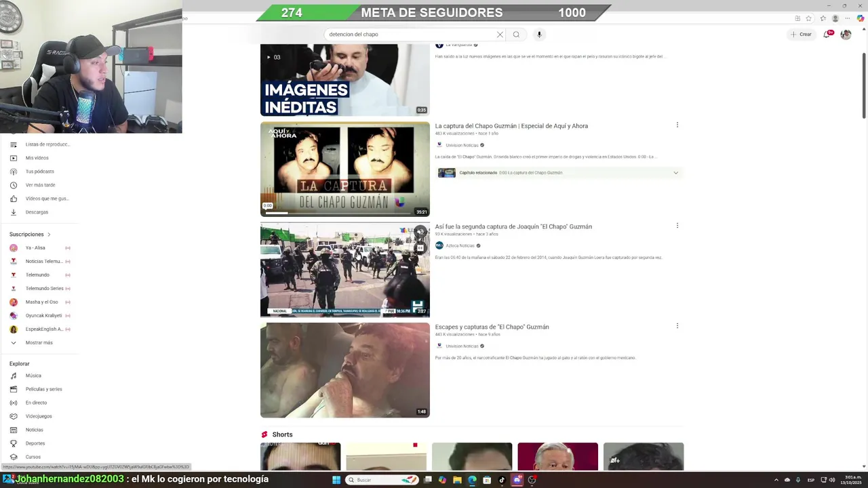The height and width of the screenshot is (488, 868).
Task: Open the 'Imágenes inéditas' video thumbnail
Action: click(x=344, y=80)
